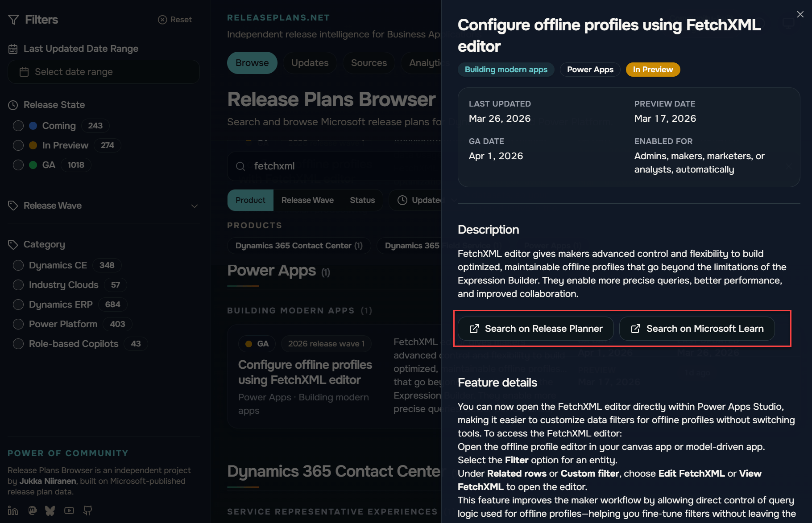Click the calendar icon beside Last Updated Date Range
This screenshot has height=523, width=812.
pyautogui.click(x=13, y=49)
